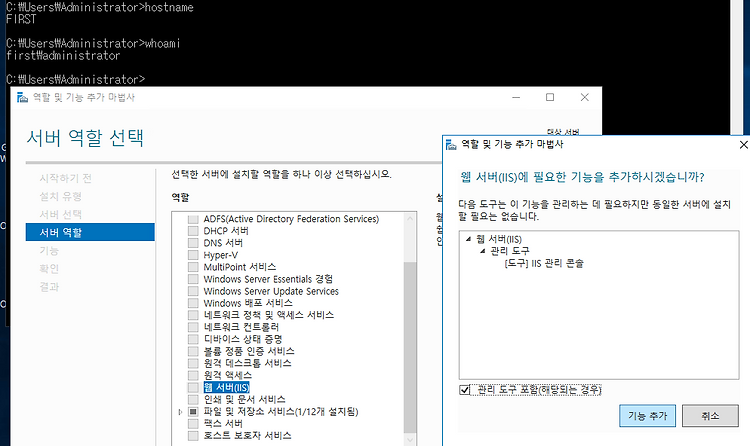Go to 서버 선택 wizard step
The image size is (750, 446).
point(60,214)
